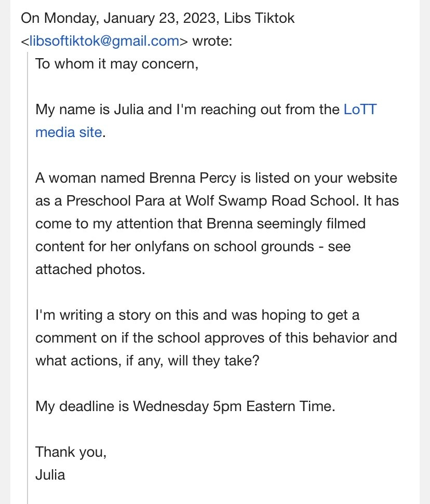Click the 'Julia' signature at the bottom
430x504 pixels.
click(50, 475)
